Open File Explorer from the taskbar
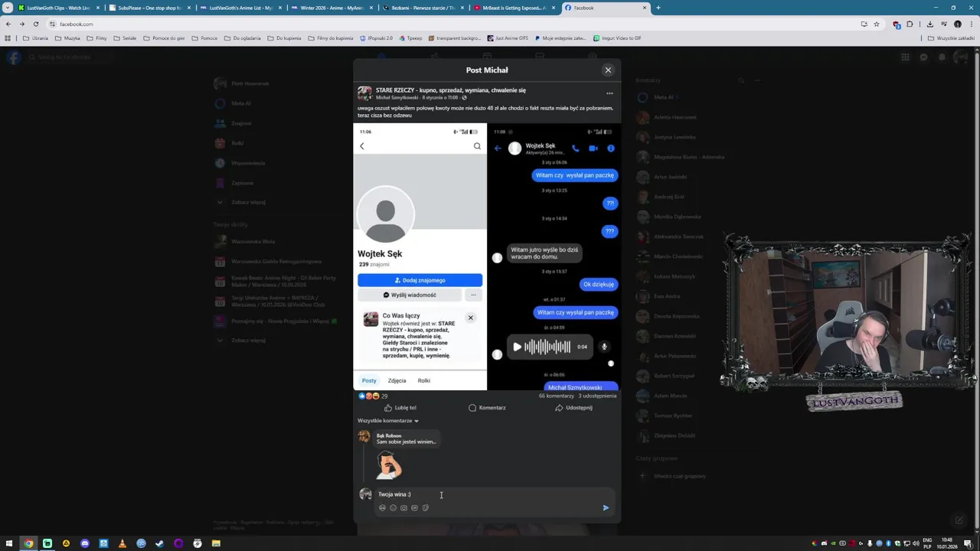 tap(216, 543)
